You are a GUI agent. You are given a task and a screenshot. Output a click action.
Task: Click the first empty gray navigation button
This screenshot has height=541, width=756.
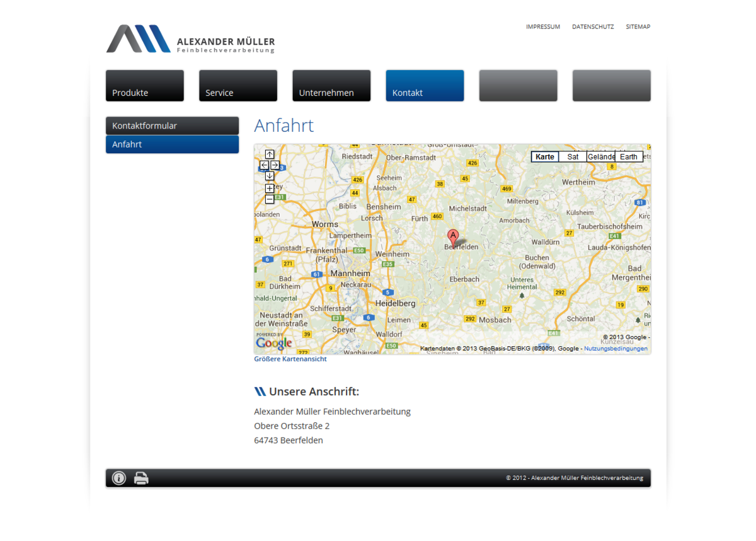click(x=518, y=86)
